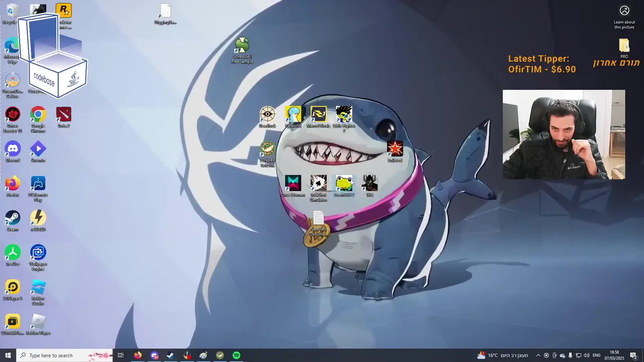
Task: Click Learn about this picture icon
Action: (624, 17)
